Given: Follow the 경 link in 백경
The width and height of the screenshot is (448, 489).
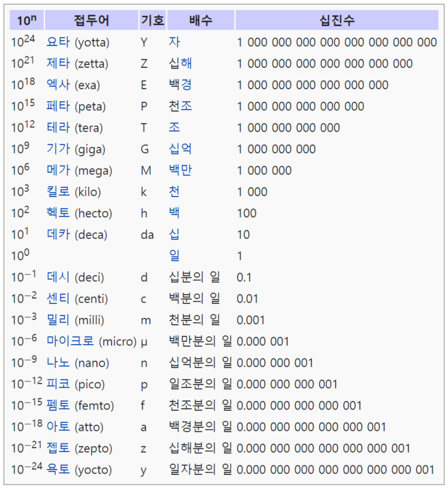Looking at the screenshot, I should [186, 84].
